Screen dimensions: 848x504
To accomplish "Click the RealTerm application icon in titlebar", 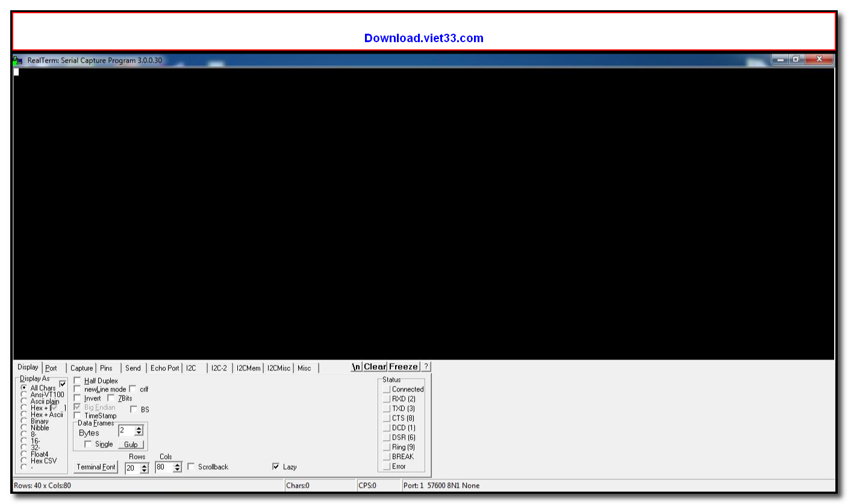I will [19, 60].
